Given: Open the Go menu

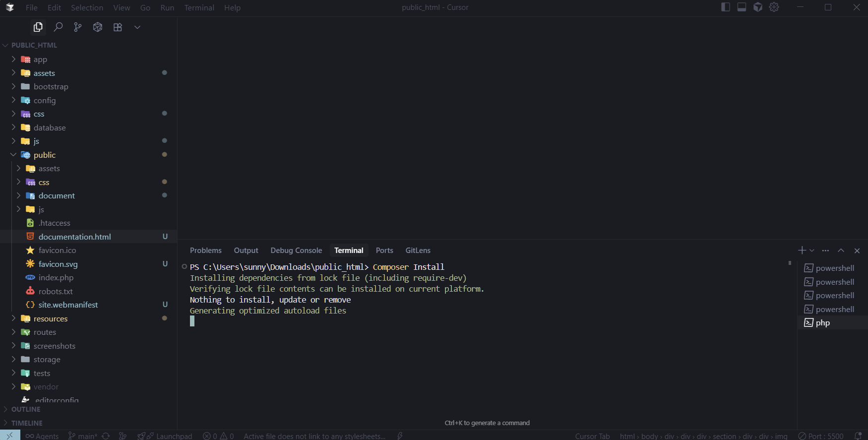Looking at the screenshot, I should pyautogui.click(x=145, y=7).
